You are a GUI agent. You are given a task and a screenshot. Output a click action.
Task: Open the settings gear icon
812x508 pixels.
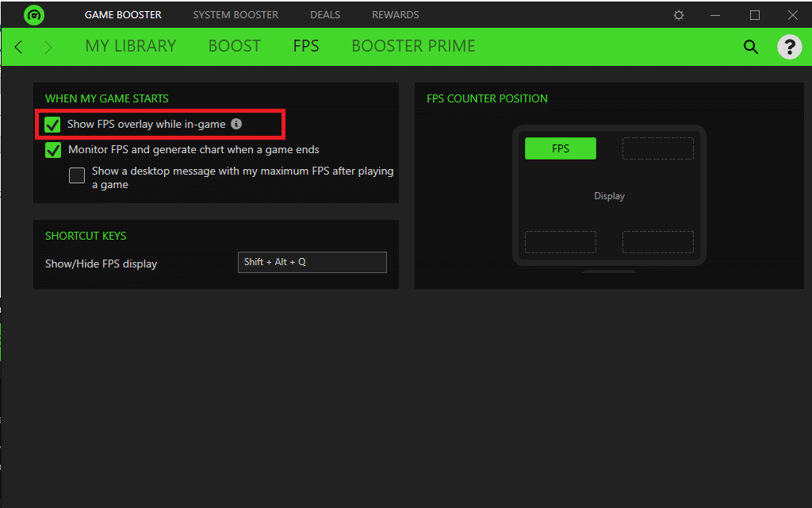679,15
